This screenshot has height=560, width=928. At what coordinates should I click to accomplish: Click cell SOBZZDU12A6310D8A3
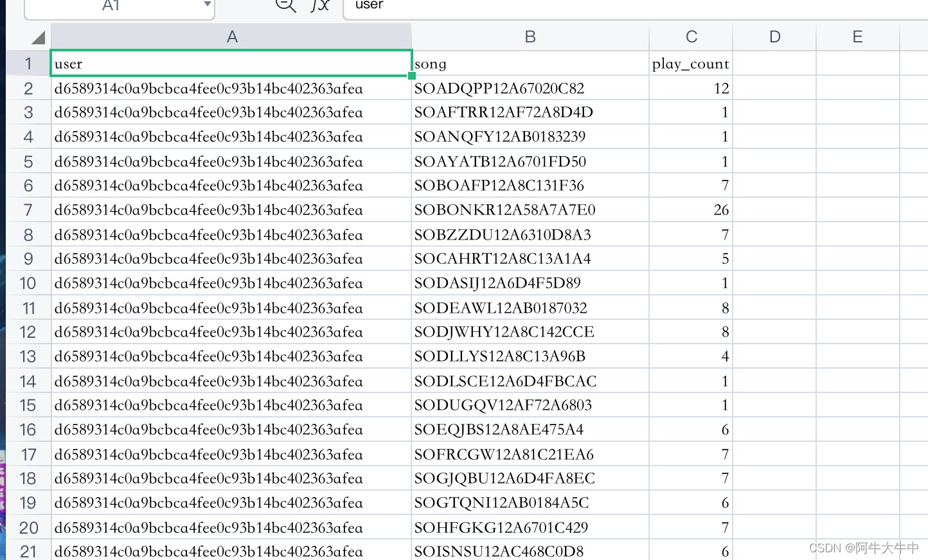click(x=530, y=234)
